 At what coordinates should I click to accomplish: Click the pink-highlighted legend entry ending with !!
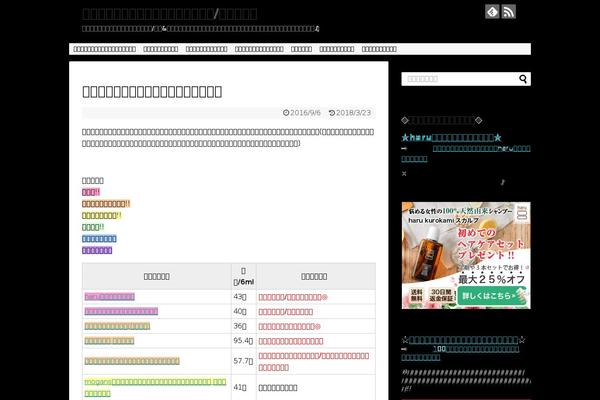coord(91,192)
